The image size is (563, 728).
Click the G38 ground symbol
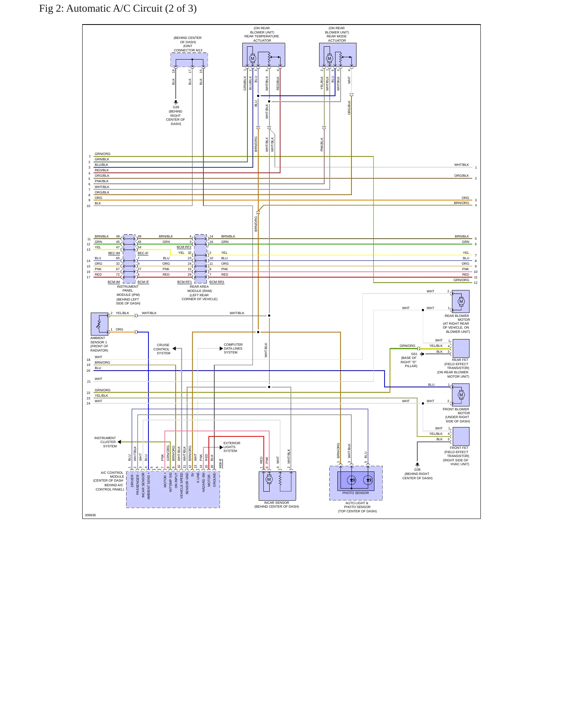[x=417, y=464]
